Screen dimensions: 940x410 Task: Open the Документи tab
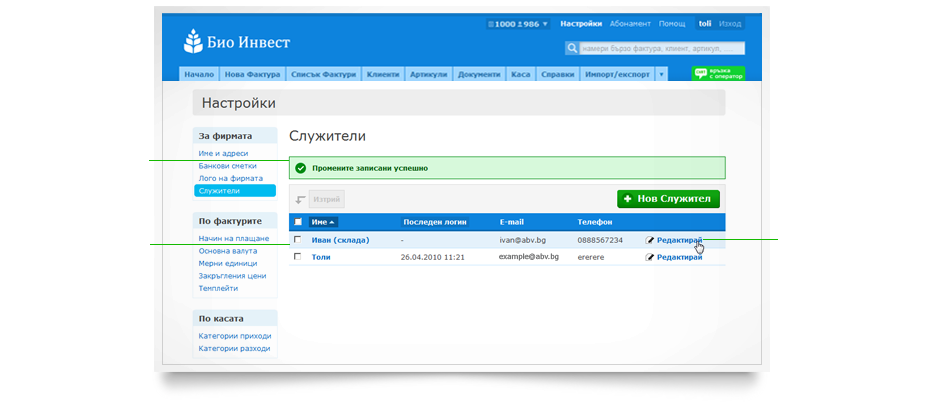(x=480, y=74)
